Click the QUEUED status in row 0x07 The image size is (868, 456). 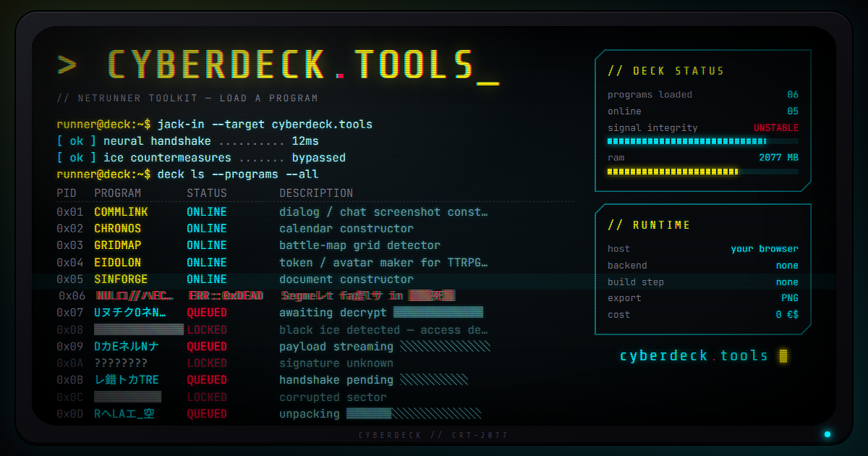coord(207,313)
